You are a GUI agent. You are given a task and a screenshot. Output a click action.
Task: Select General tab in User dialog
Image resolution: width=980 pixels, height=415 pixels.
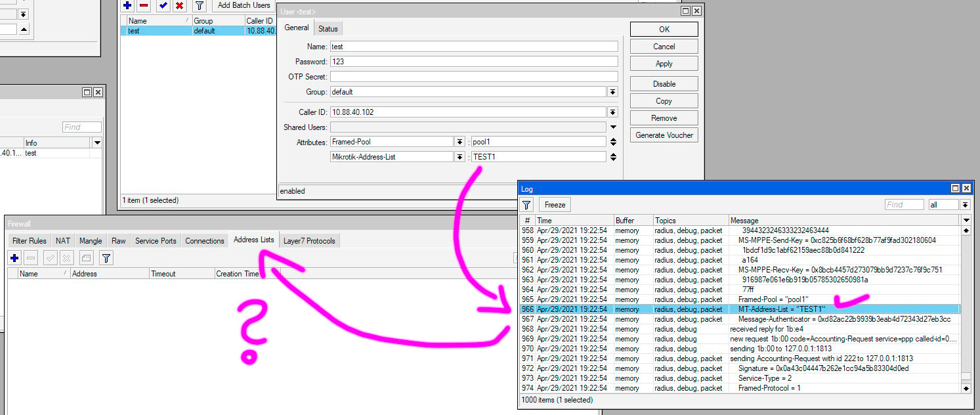[x=297, y=28]
